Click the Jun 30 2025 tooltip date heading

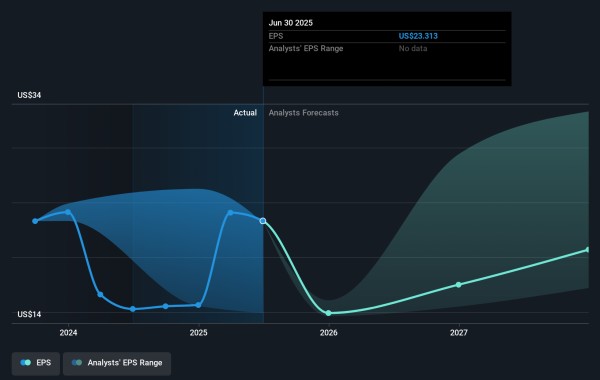(290, 23)
